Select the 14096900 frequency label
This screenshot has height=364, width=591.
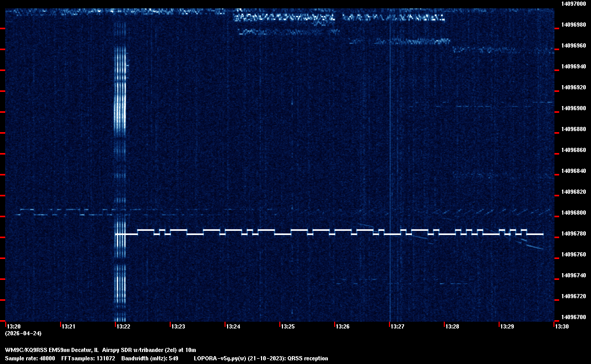click(573, 108)
